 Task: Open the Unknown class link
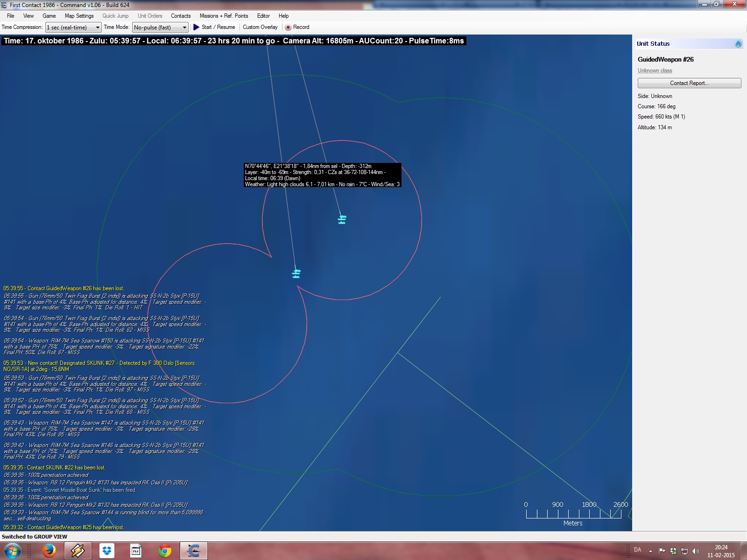click(x=655, y=70)
